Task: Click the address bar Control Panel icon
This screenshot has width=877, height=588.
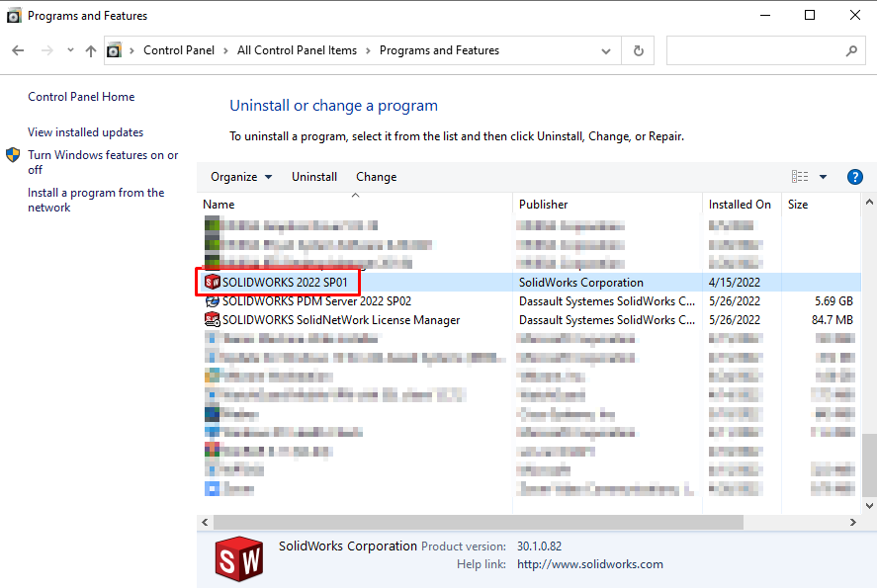Action: (114, 50)
